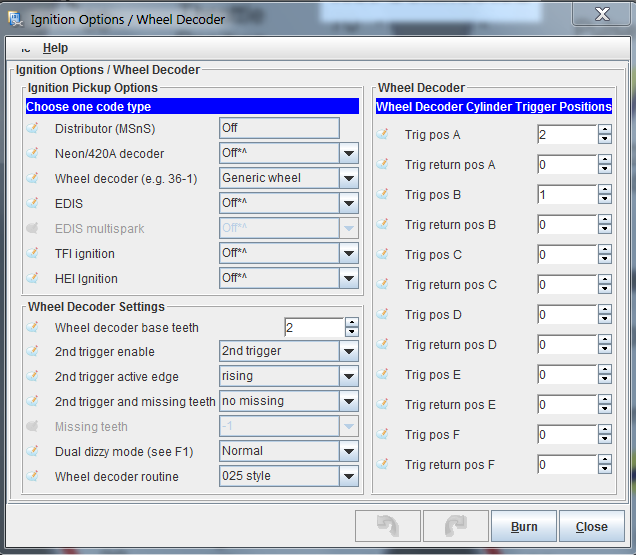This screenshot has width=636, height=555.
Task: Click the icon beside Trig return pos C
Action: point(382,284)
